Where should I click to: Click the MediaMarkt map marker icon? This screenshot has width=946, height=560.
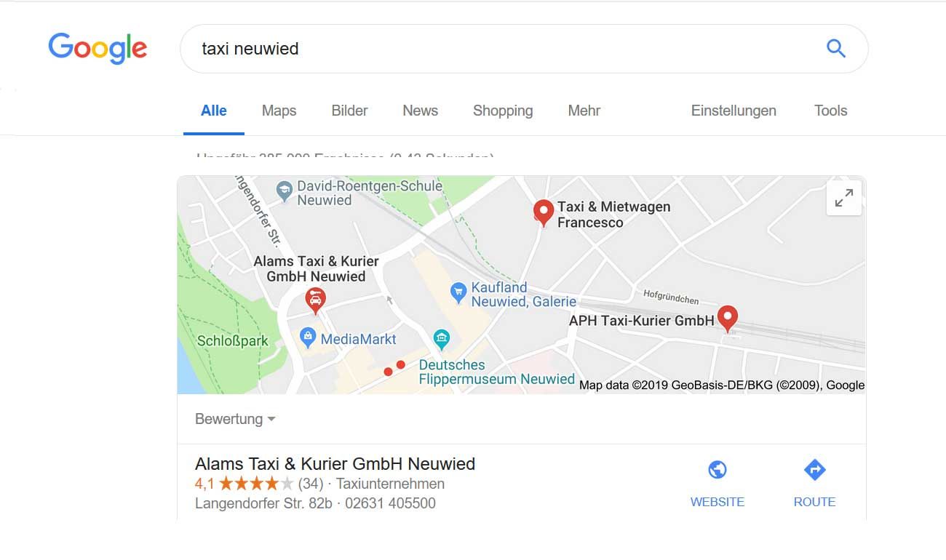pos(308,337)
